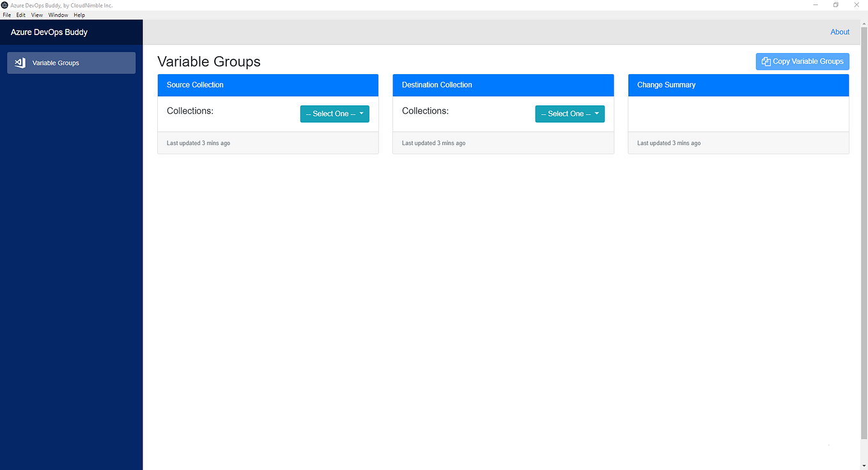
Task: Click the caret arrow on the Source dropdown
Action: click(362, 114)
